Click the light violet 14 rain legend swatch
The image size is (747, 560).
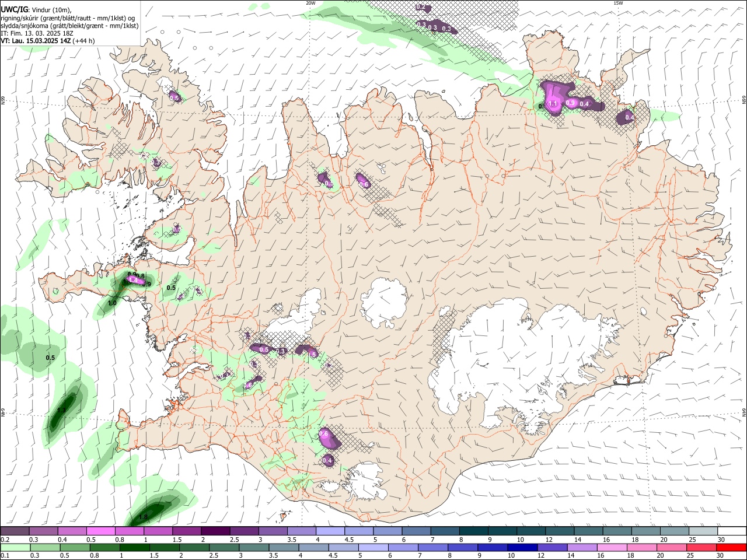point(582,547)
